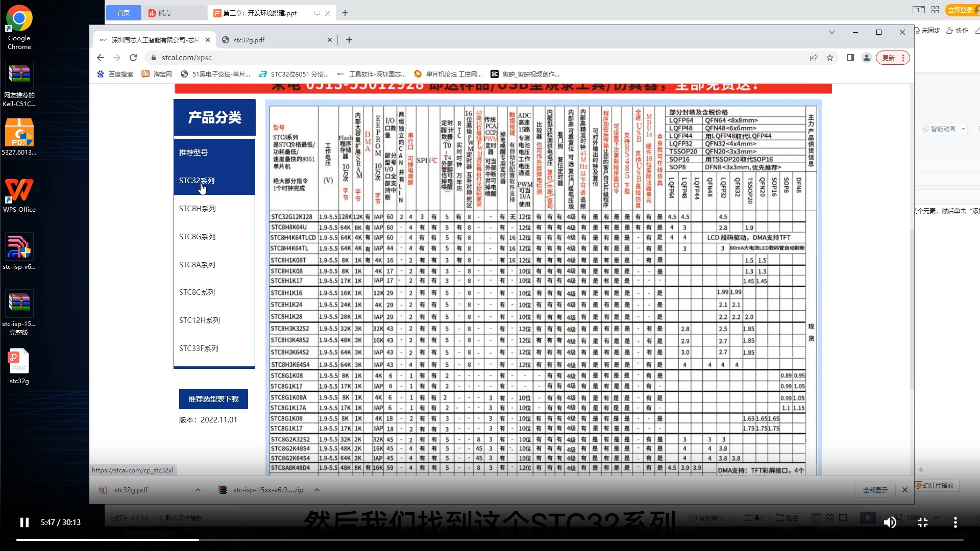Open Chrome side panel icon
Screen dimensions: 980x551
click(850, 58)
